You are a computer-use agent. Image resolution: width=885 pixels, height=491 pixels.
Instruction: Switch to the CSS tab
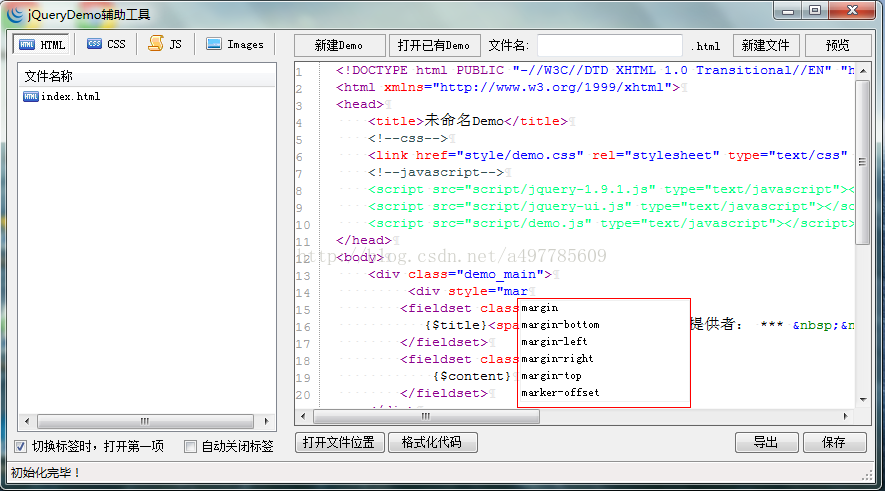coord(106,44)
